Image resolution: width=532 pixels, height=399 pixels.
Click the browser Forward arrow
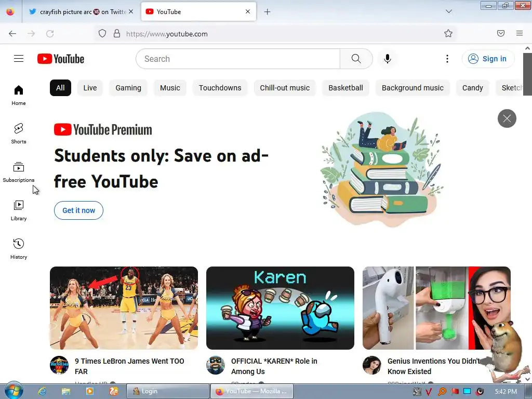(31, 34)
